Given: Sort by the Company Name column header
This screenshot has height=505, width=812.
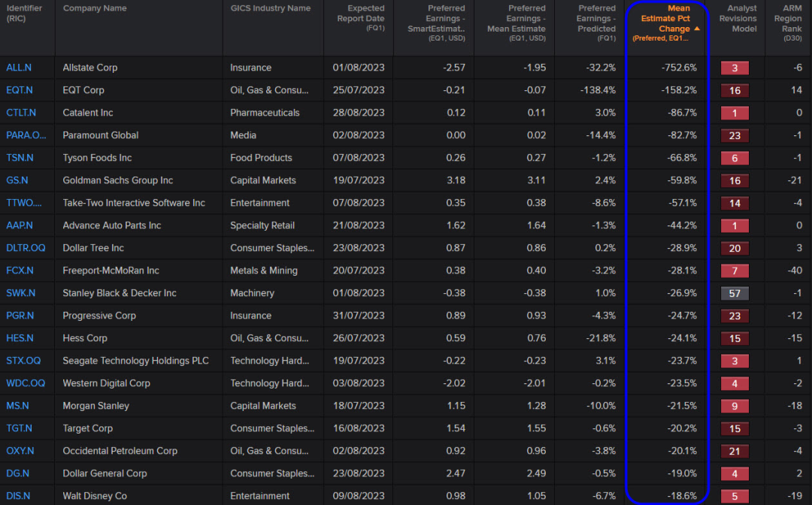Looking at the screenshot, I should 95,8.
